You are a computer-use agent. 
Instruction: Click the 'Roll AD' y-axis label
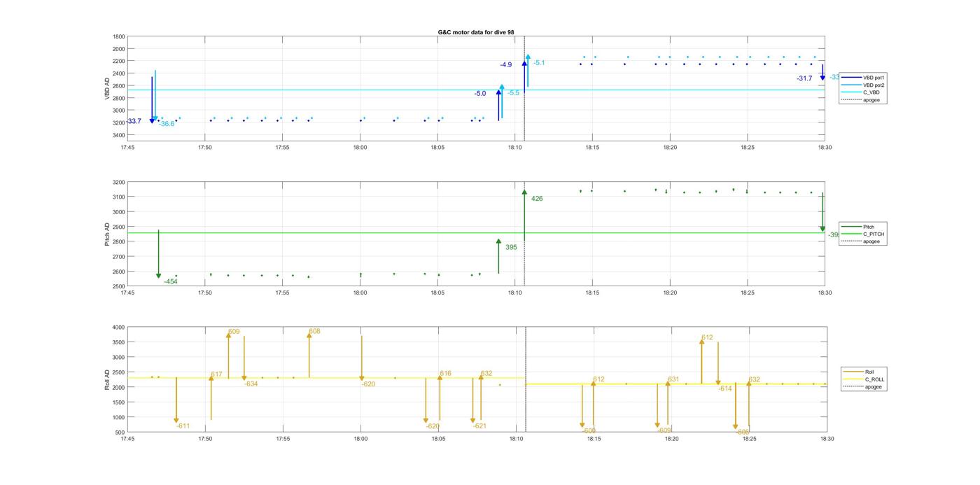[x=107, y=379]
